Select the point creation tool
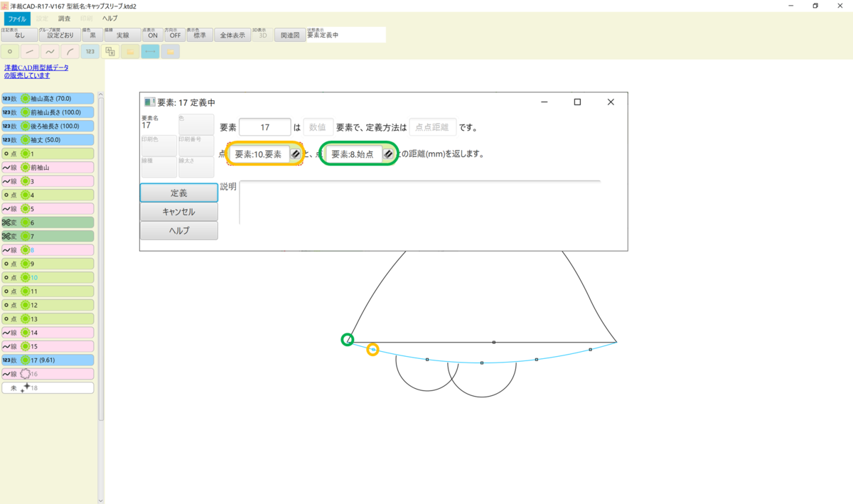This screenshot has height=504, width=853. (x=10, y=51)
